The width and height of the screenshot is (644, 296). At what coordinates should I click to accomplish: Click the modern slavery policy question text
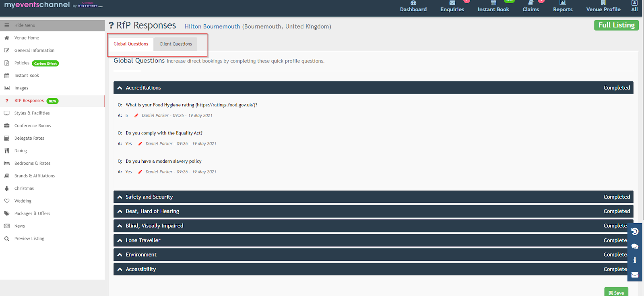(163, 161)
